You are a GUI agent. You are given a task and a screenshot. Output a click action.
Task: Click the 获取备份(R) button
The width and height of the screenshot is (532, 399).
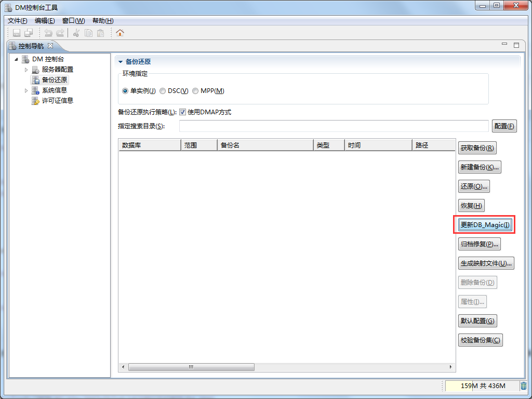tap(477, 148)
